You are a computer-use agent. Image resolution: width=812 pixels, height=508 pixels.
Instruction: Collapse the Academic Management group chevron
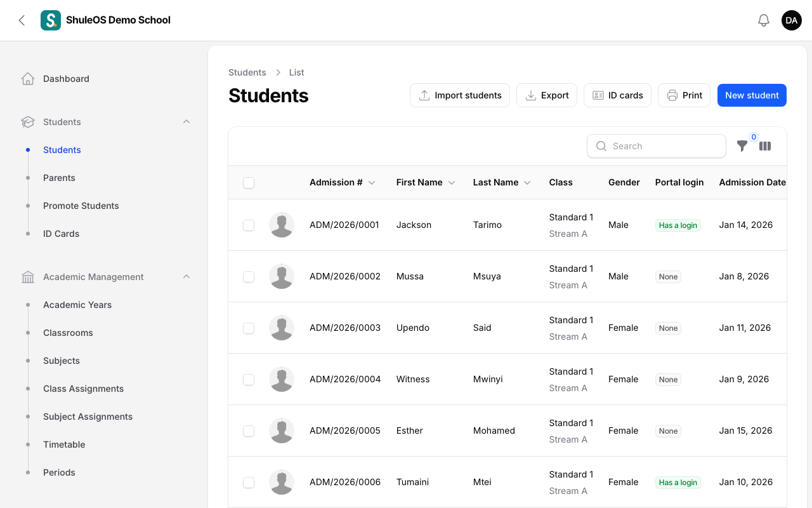coord(187,277)
